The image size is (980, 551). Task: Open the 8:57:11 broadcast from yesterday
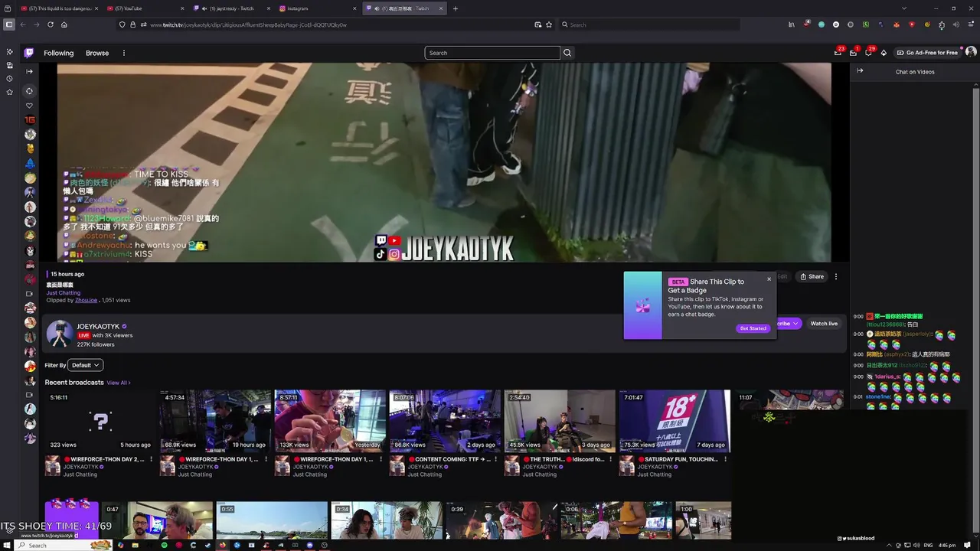coord(330,421)
